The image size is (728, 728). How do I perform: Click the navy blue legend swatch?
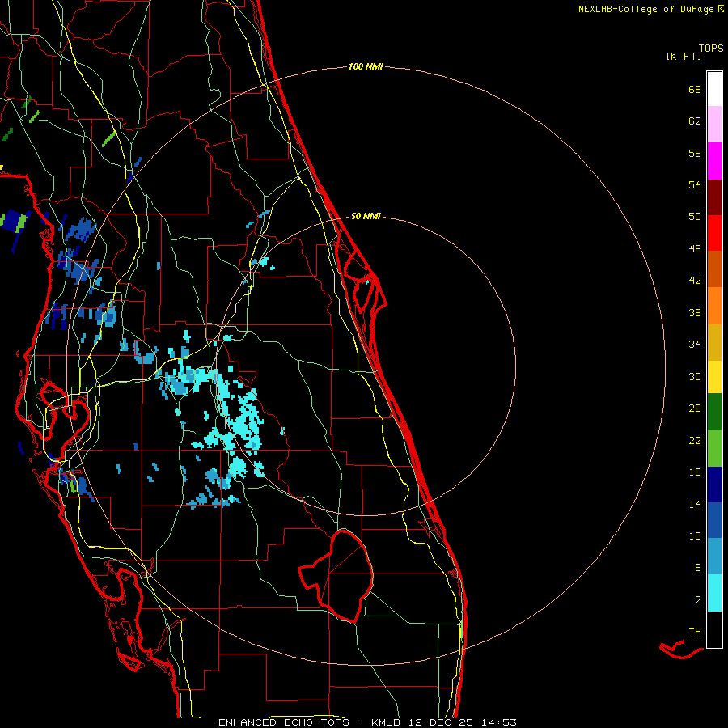pos(714,485)
